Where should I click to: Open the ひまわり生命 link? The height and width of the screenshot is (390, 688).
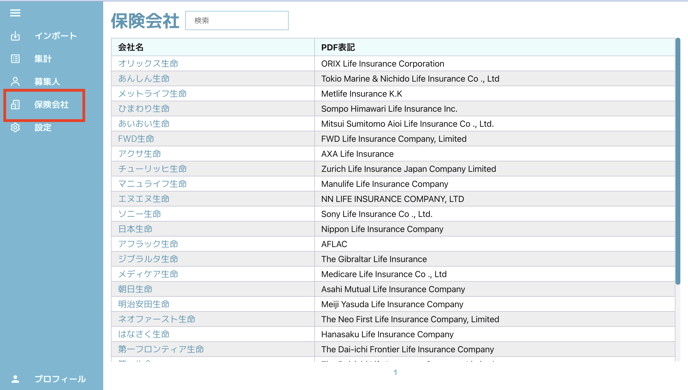[x=143, y=109]
